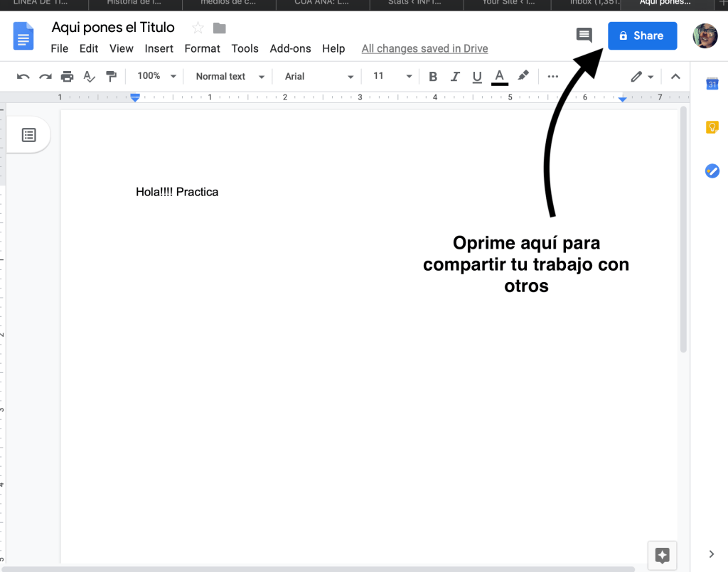Click the blue Share button
The width and height of the screenshot is (728, 572).
tap(642, 36)
